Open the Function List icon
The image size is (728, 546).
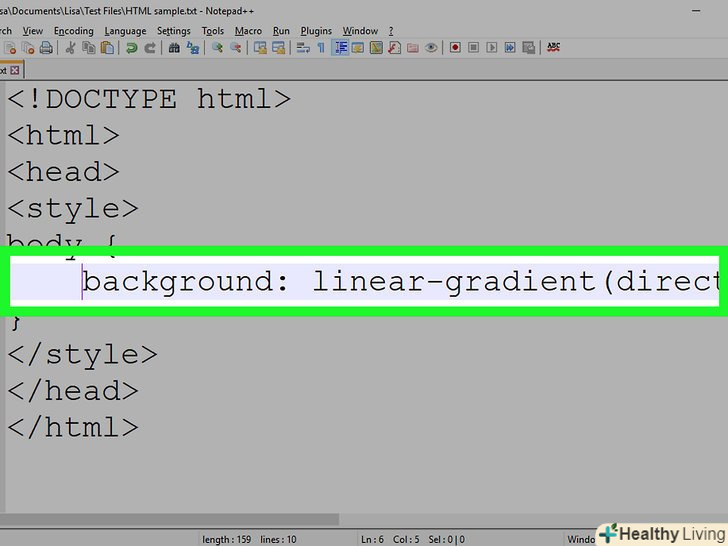(x=394, y=47)
